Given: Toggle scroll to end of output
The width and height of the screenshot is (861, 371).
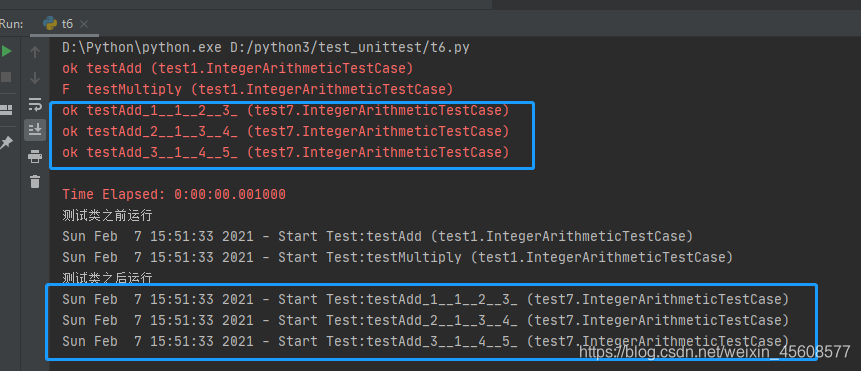Looking at the screenshot, I should pos(35,130).
